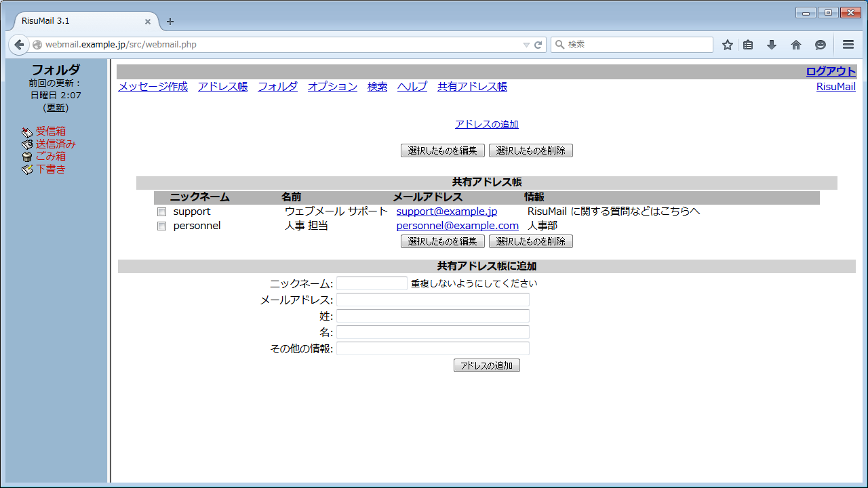
Task: Click the 送信済み sent folder icon
Action: (27, 144)
